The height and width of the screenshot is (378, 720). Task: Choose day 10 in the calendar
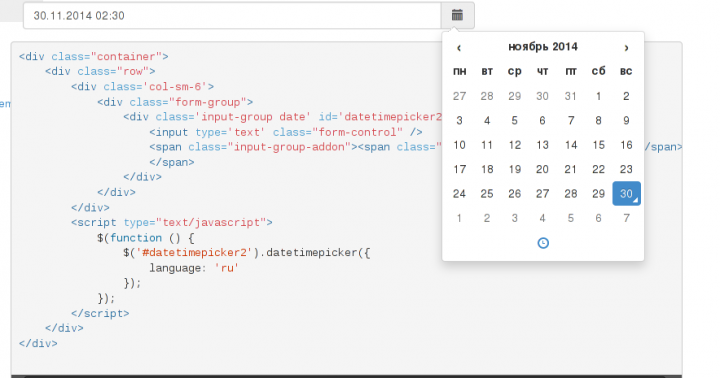coord(459,145)
